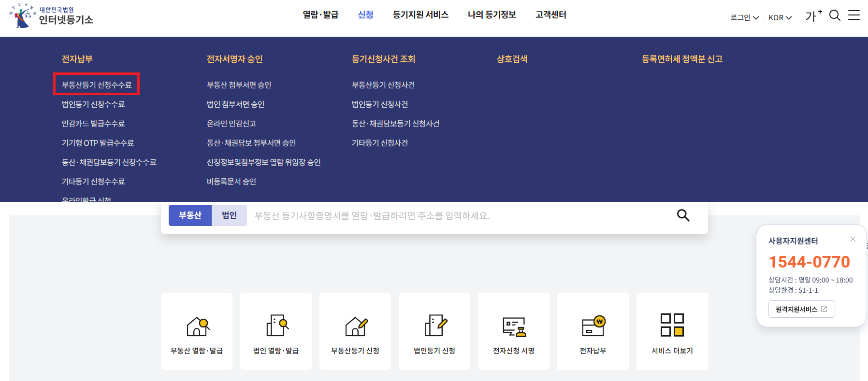The height and width of the screenshot is (381, 868).
Task: Open 법인 열람·발급 building icon card
Action: (x=276, y=331)
